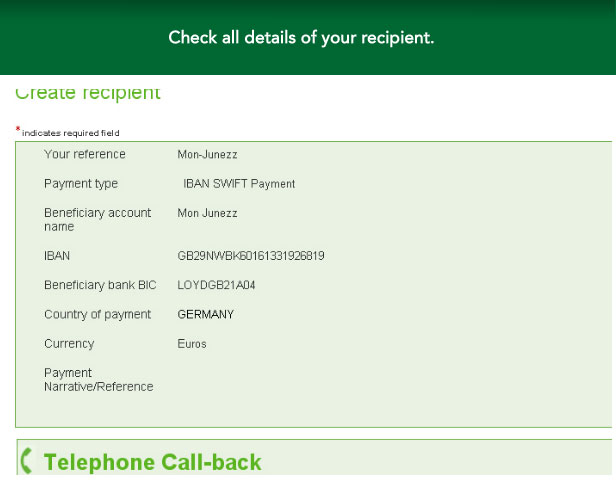Click the Currency label
Image resolution: width=616 pixels, height=480 pixels.
[69, 344]
